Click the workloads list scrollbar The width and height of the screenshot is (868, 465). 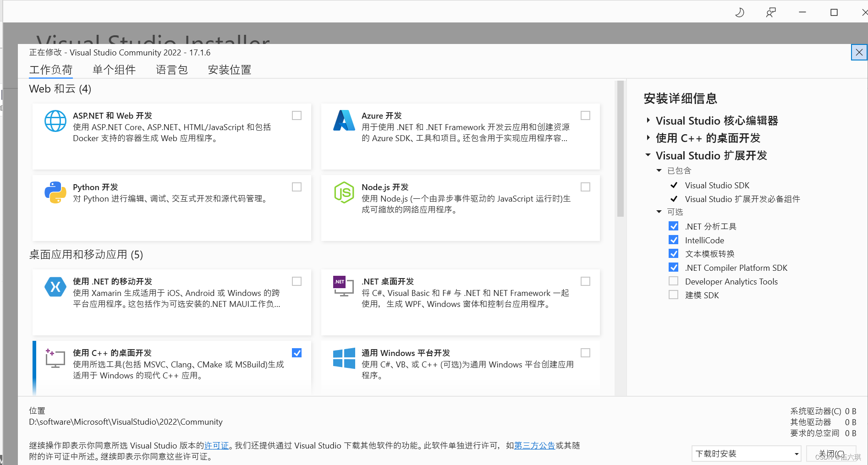click(x=621, y=148)
